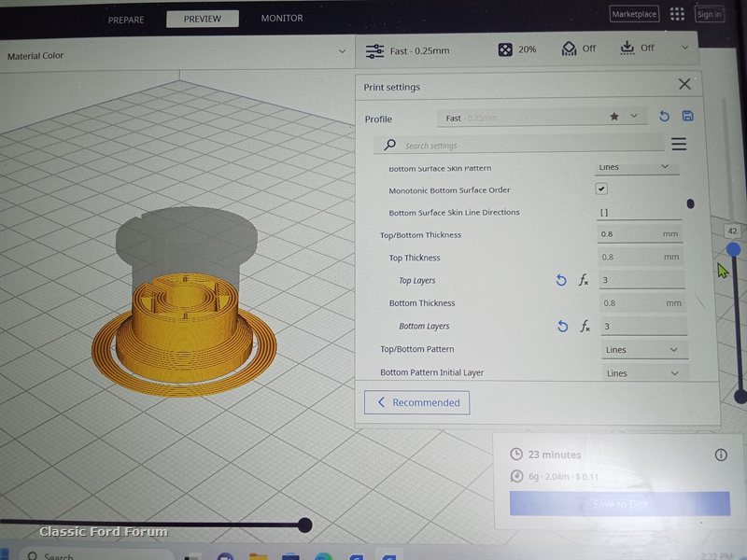This screenshot has height=560, width=747.
Task: Open the application switcher grid icon
Action: pyautogui.click(x=677, y=14)
